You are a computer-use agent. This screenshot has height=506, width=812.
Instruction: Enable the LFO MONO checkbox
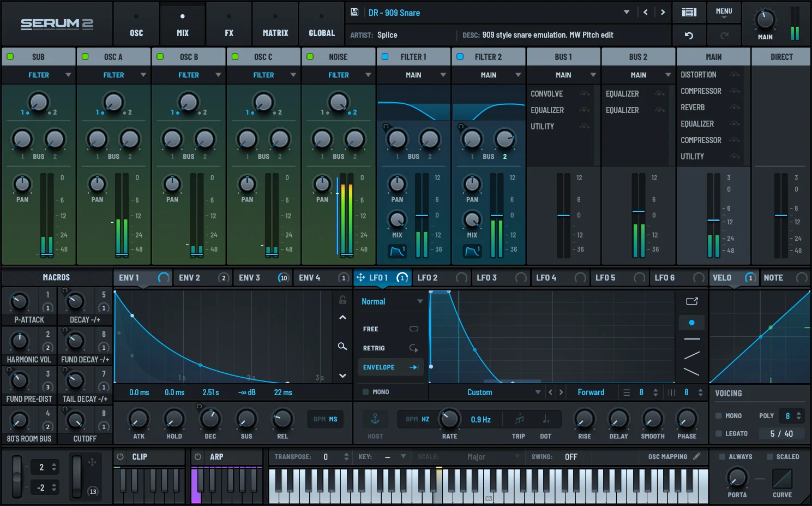[x=365, y=392]
